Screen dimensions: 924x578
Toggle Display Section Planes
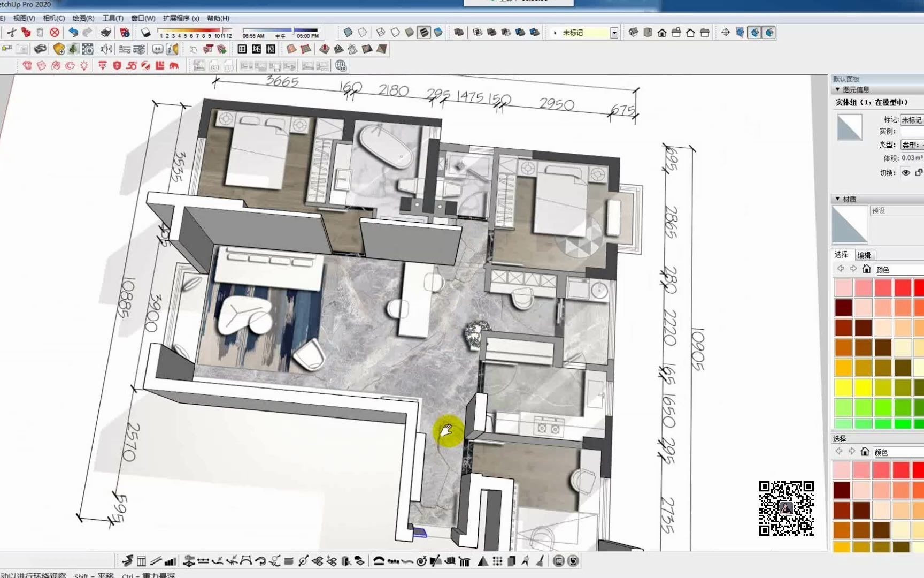[740, 33]
